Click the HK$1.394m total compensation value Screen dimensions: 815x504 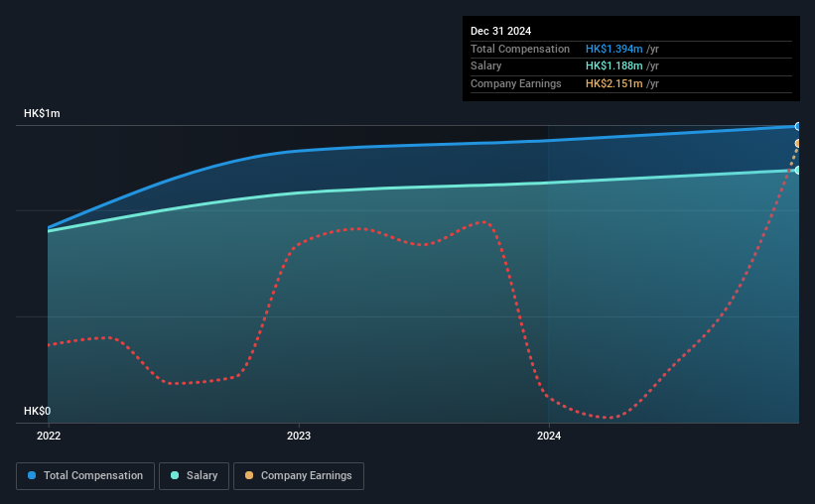point(613,49)
